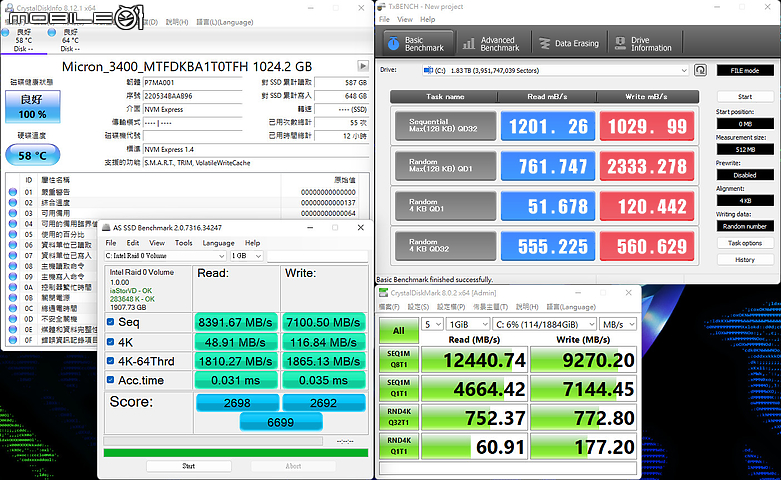Click TxBENCH Start position 0 MB field
This screenshot has height=480, width=781.
745,123
